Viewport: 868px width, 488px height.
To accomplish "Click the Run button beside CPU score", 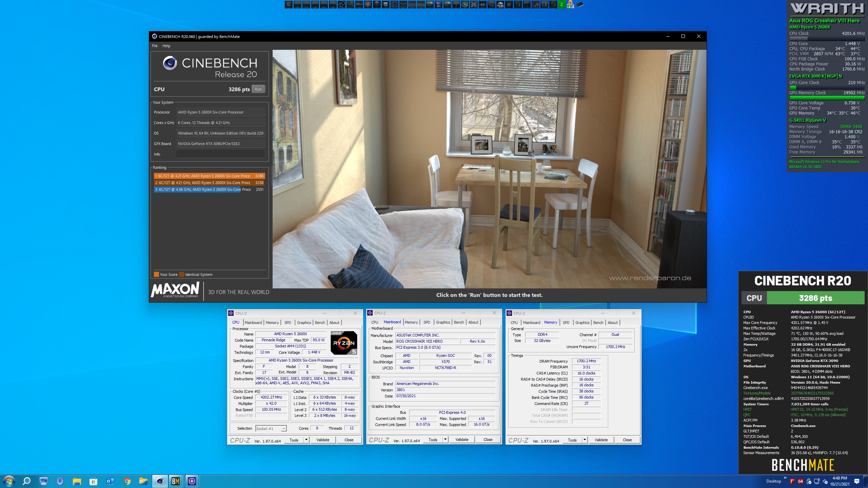I will (258, 89).
